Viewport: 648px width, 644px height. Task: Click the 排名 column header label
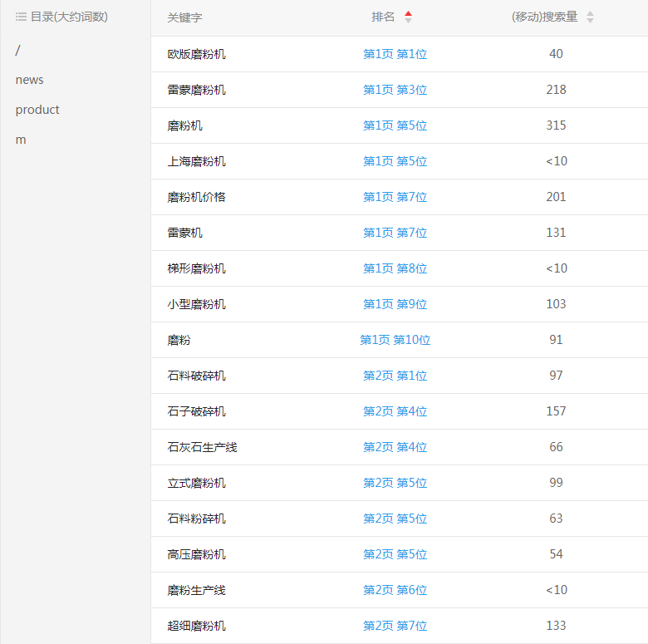click(383, 17)
